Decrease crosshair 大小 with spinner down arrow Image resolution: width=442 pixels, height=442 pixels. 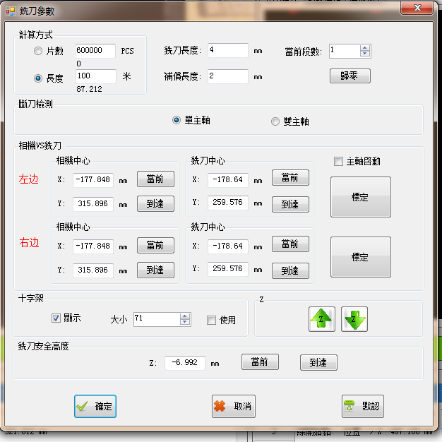point(185,322)
